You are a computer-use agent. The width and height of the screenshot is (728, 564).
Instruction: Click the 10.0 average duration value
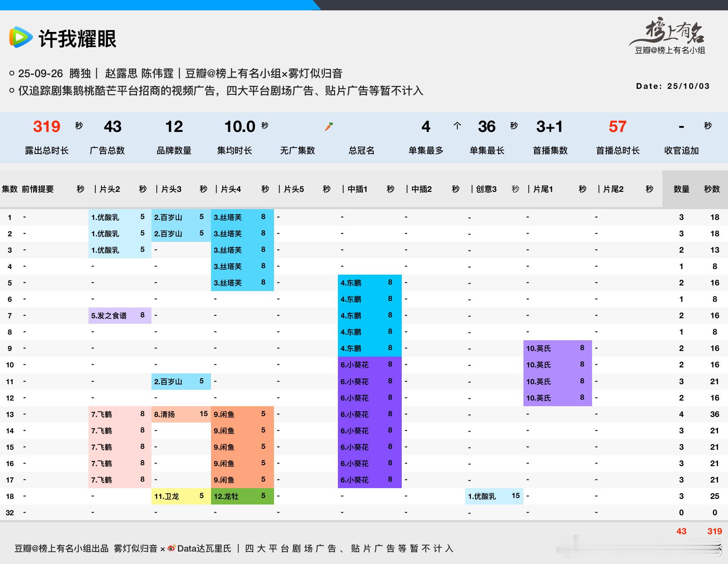click(x=240, y=126)
